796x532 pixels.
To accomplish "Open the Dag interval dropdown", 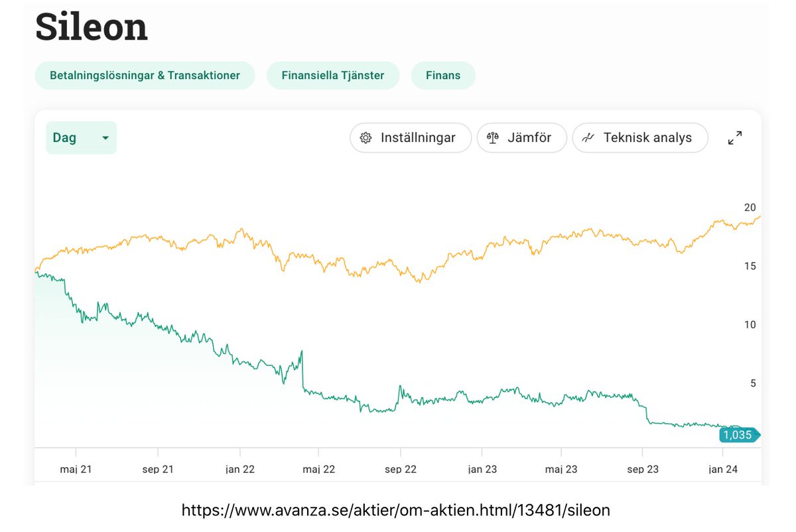I will pyautogui.click(x=81, y=137).
